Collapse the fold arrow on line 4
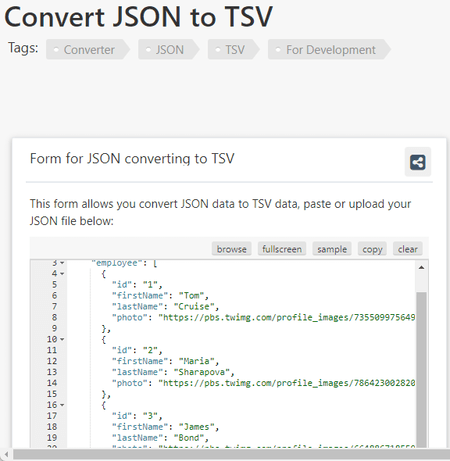Image resolution: width=450 pixels, height=461 pixels. 62,274
